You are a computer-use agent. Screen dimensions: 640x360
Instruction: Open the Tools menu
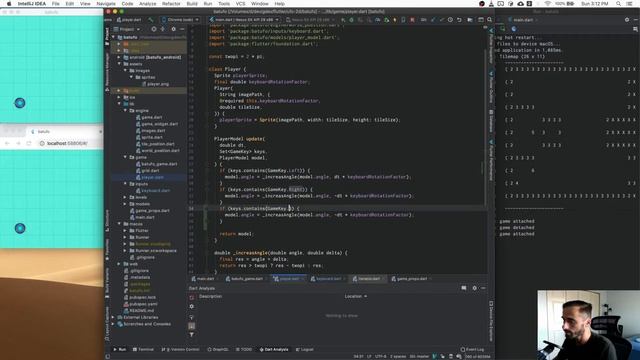tap(224, 4)
